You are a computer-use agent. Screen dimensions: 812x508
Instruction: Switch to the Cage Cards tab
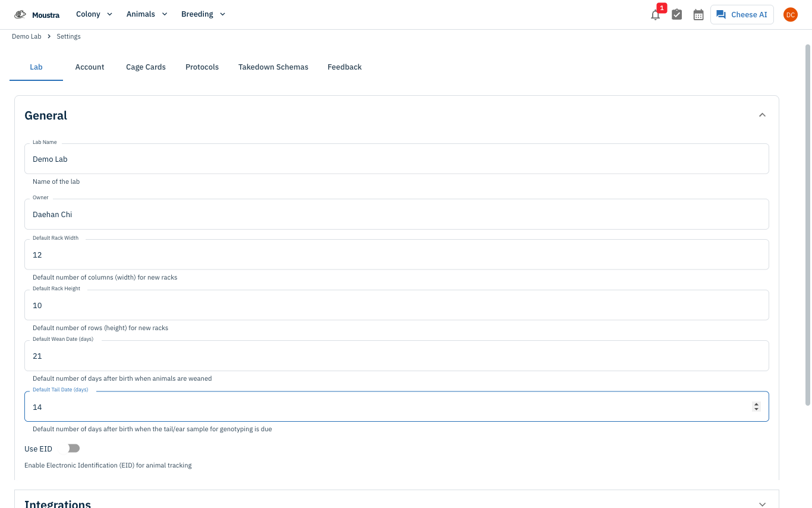(x=146, y=67)
